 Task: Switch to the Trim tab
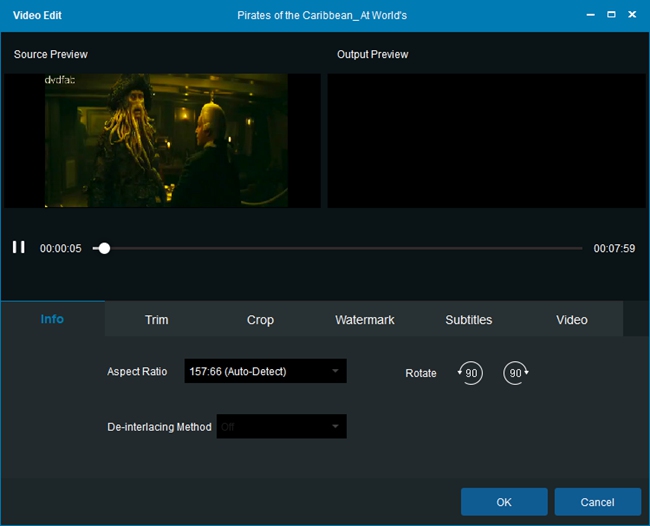[156, 320]
